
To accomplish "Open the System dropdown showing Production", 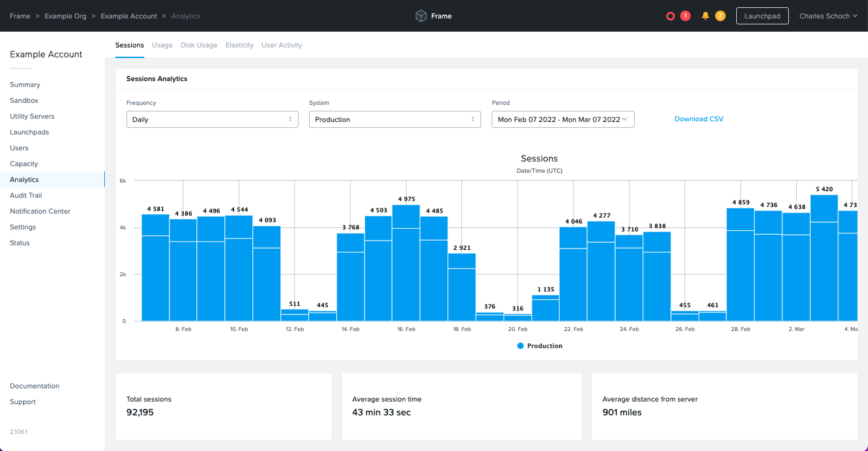I will click(x=394, y=119).
